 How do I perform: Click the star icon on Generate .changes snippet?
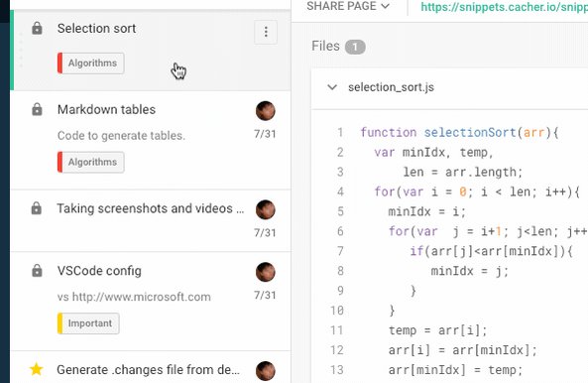click(37, 369)
